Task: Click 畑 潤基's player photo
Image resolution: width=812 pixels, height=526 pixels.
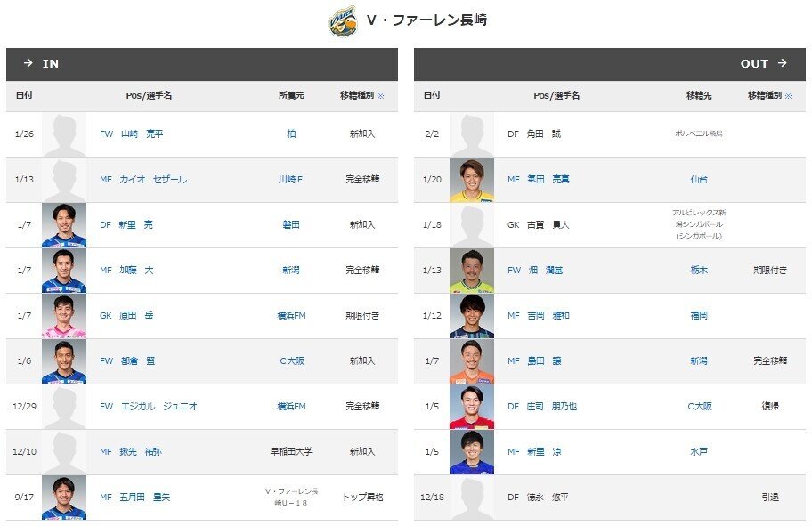Action: [473, 270]
